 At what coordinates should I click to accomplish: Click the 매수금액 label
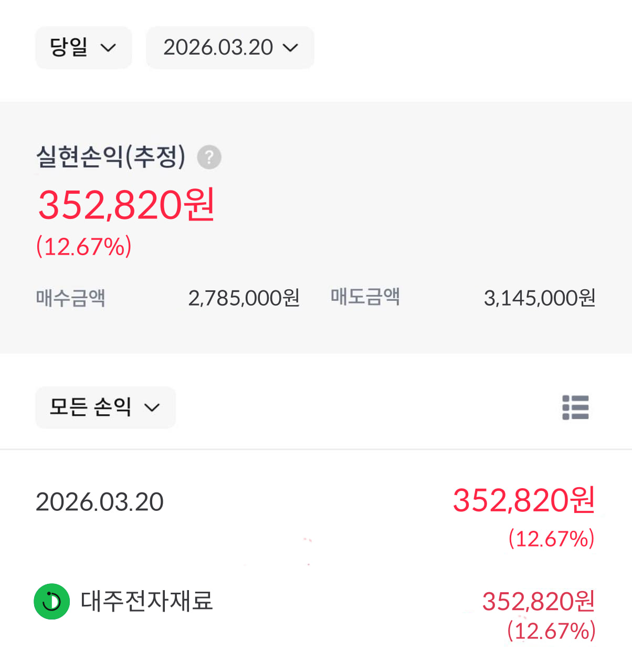tap(71, 298)
